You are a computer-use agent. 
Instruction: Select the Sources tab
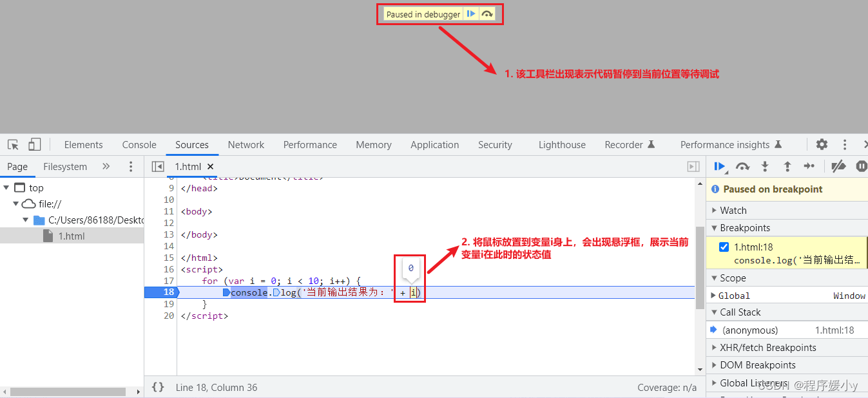tap(192, 145)
